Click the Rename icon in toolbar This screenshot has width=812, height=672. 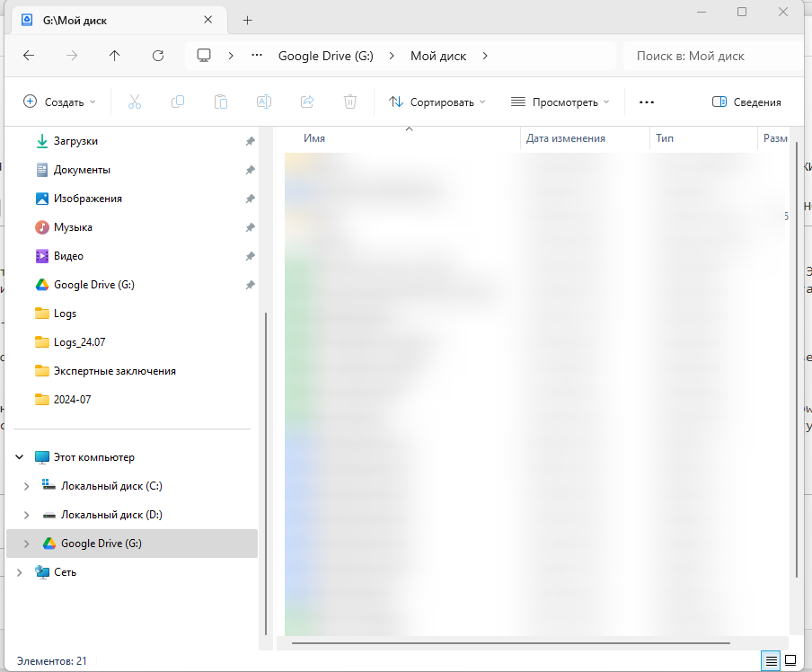tap(264, 102)
